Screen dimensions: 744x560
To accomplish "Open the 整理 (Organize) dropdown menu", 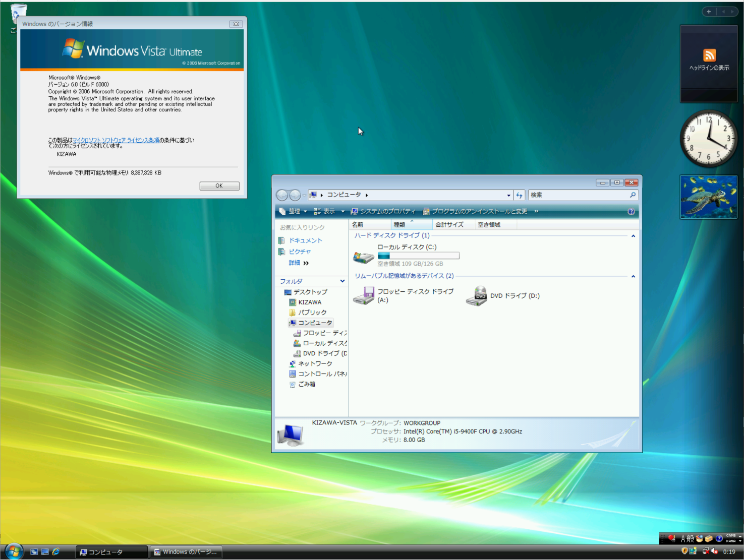I will (x=293, y=212).
